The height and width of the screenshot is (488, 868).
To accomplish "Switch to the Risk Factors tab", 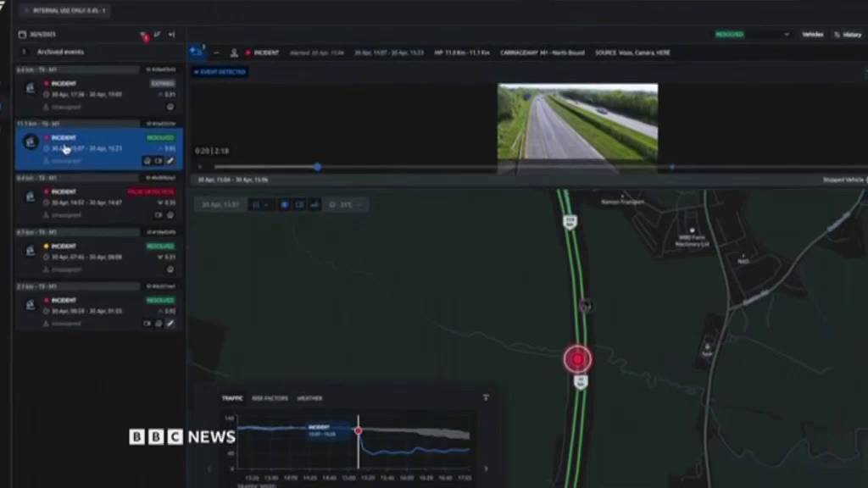I will [270, 398].
